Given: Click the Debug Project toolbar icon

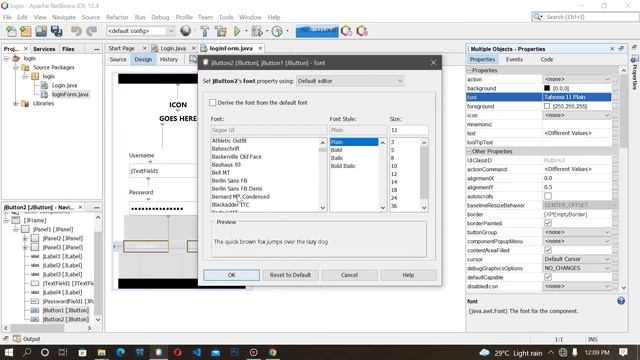Looking at the screenshot, I should tap(257, 31).
